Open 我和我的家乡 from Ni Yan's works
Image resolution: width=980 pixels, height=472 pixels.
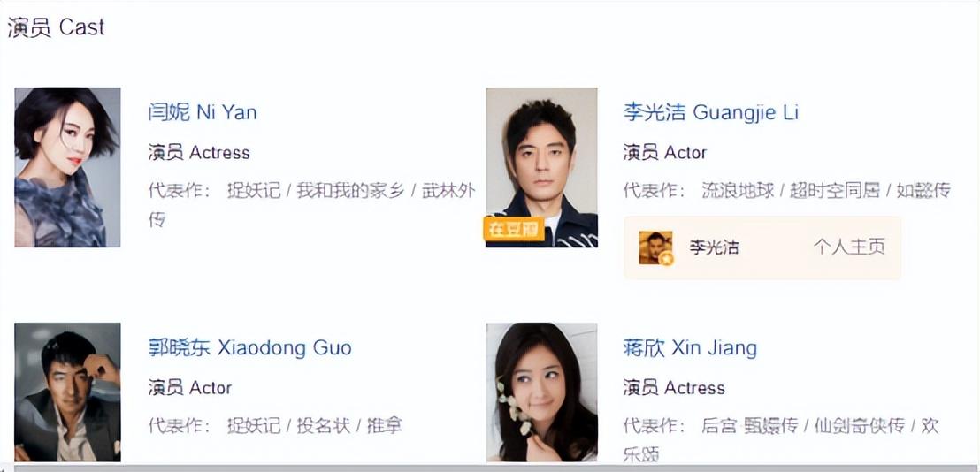click(350, 190)
